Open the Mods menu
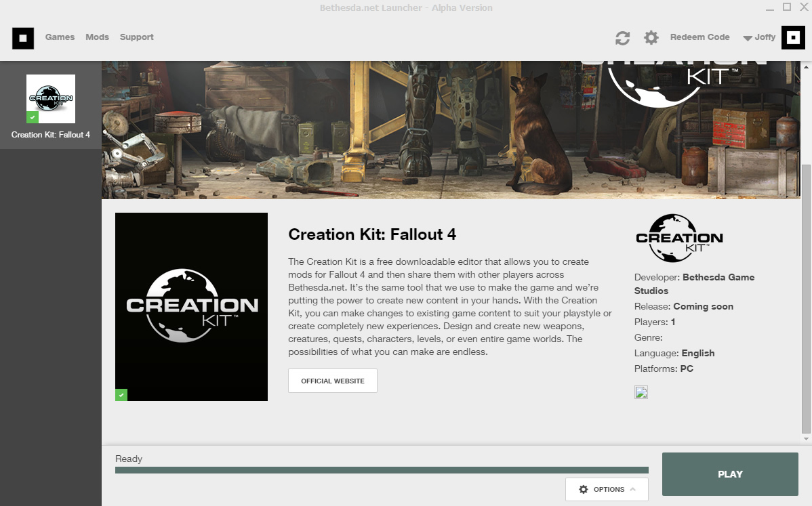812x506 pixels. (97, 37)
